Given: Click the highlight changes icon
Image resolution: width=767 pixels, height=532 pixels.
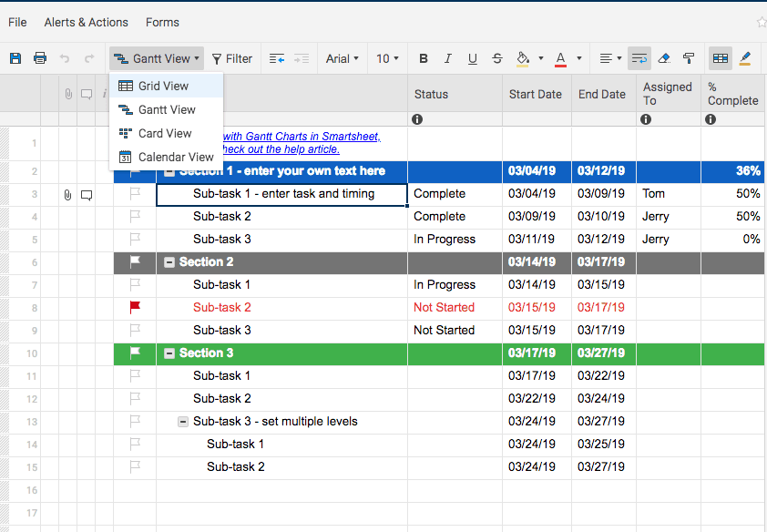Looking at the screenshot, I should pos(745,58).
